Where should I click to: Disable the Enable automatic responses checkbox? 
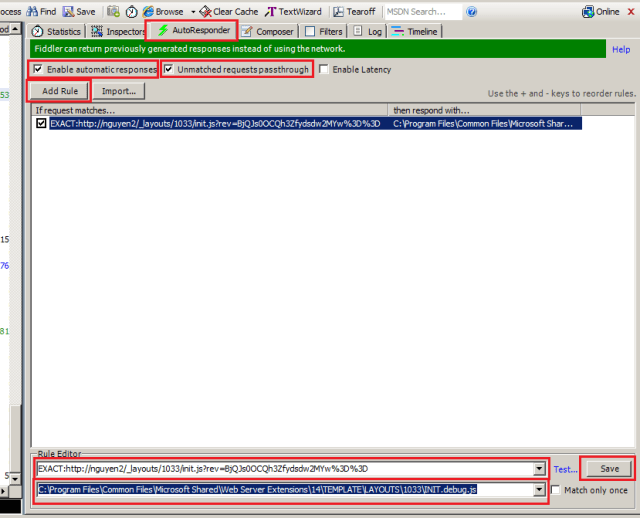[38, 69]
